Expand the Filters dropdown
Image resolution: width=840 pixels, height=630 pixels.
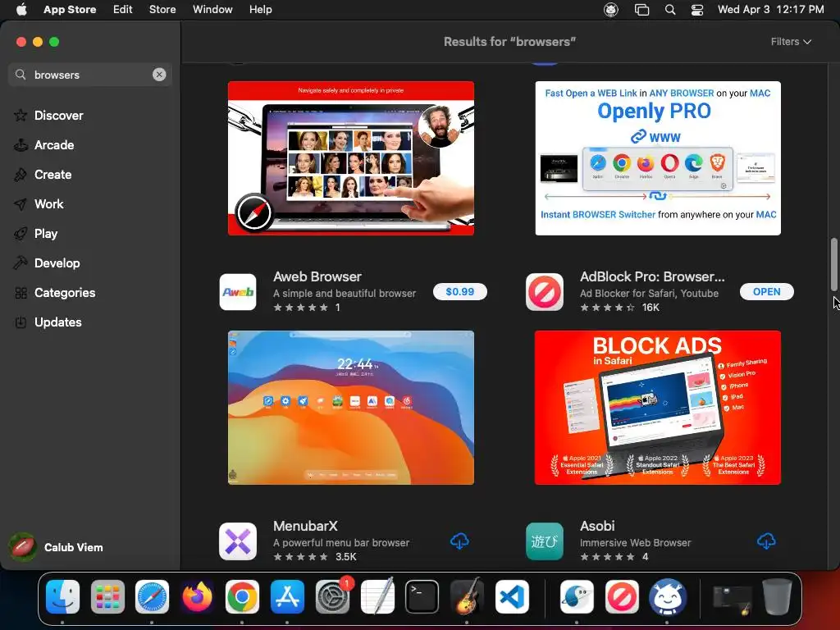[791, 42]
